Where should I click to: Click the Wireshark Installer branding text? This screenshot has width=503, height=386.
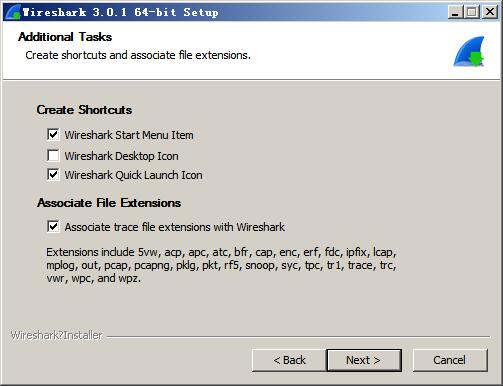pos(57,335)
